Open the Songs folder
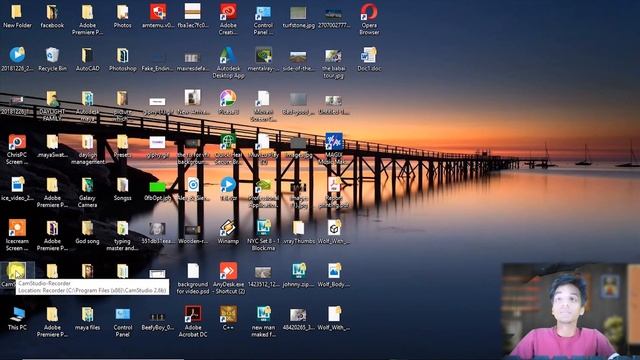Screen dimensions: 640x360 coord(122,189)
